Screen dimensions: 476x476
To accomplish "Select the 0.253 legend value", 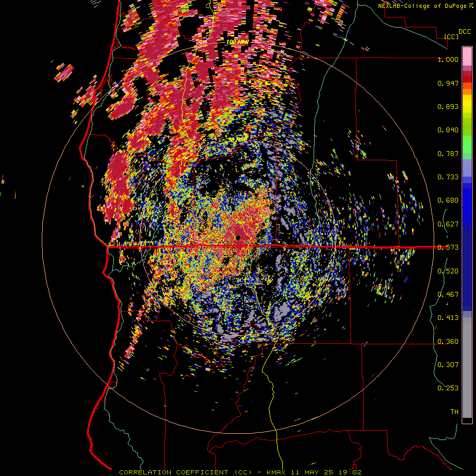I will [x=448, y=388].
